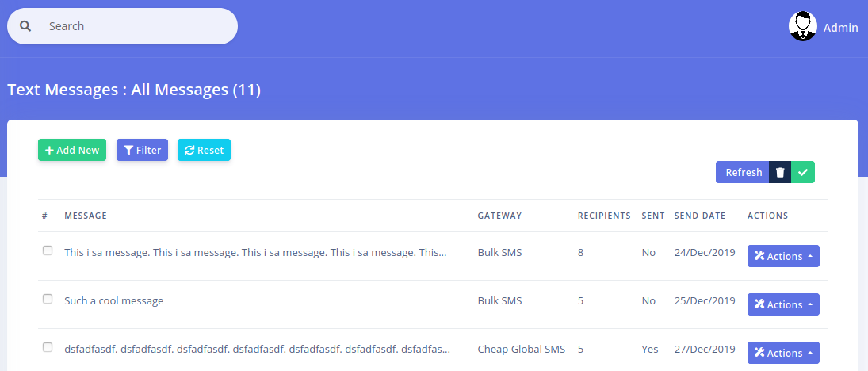Screen dimensions: 868x371
Task: Click the green checkmark icon button
Action: (803, 172)
